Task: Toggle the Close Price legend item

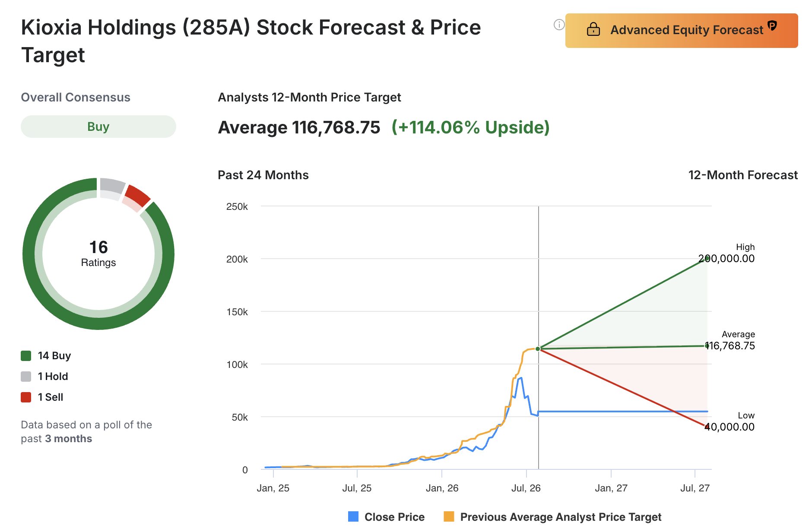Action: click(x=386, y=517)
